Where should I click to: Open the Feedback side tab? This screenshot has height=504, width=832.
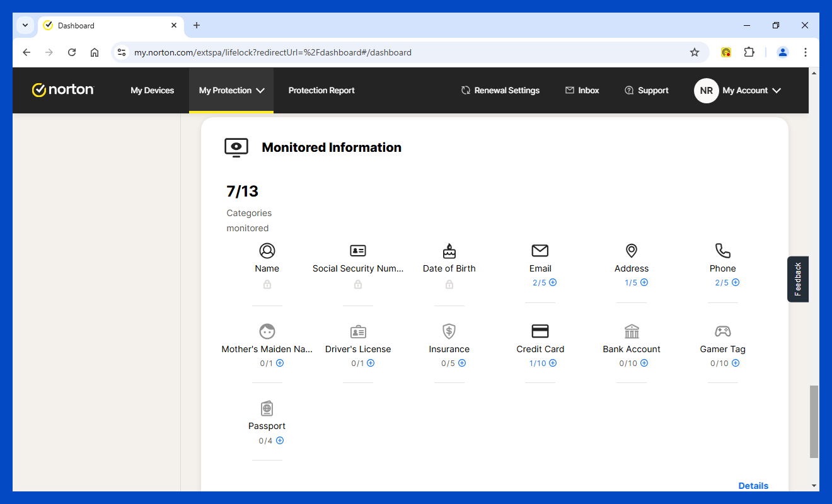[798, 279]
